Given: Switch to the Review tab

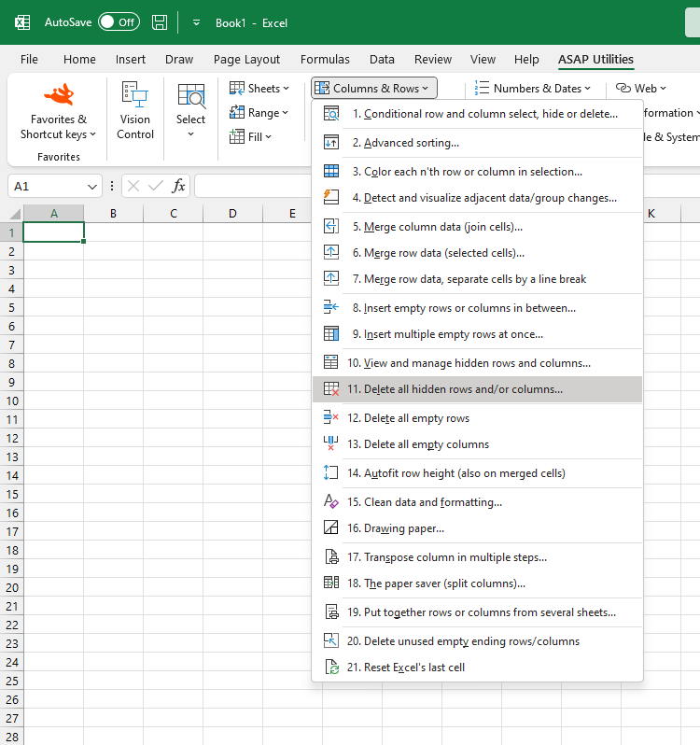Looking at the screenshot, I should pyautogui.click(x=433, y=60).
